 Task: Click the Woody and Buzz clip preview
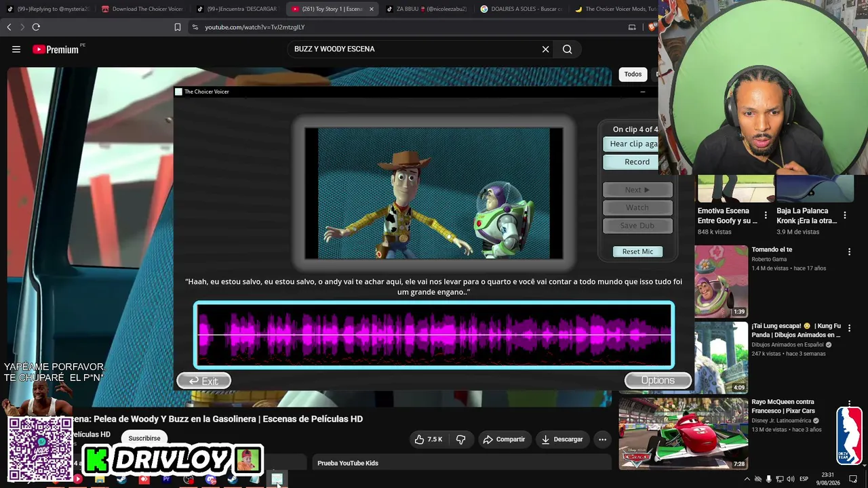434,193
